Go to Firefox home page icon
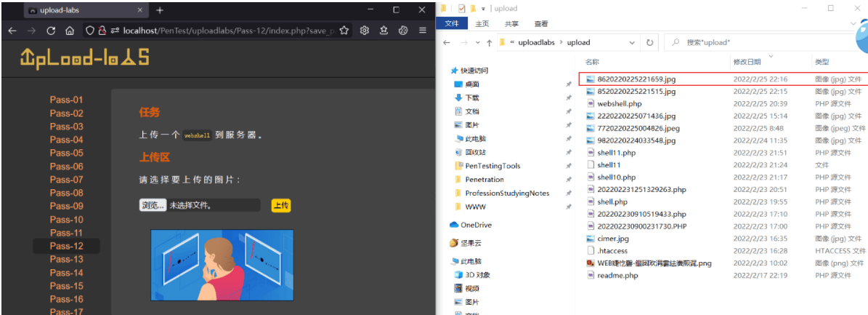The width and height of the screenshot is (868, 315). 70,31
